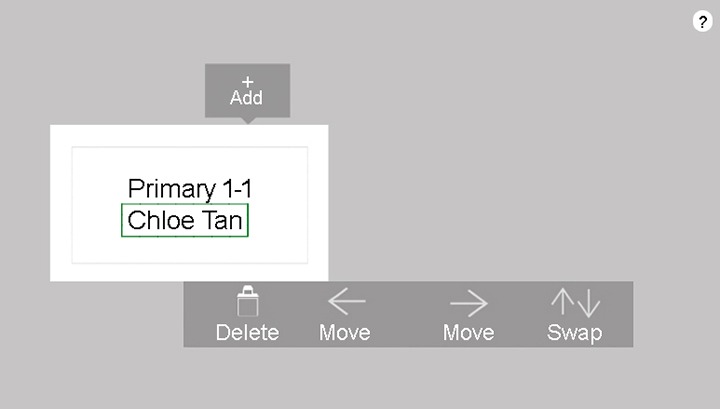Click the up arrow in the Swap icon
Viewport: 720px width, 409px height.
tap(562, 302)
